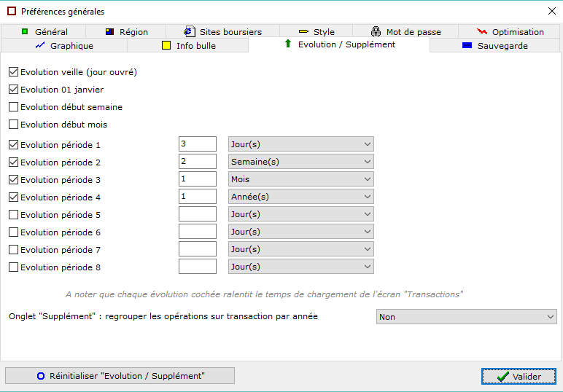Click the empty période 5 value field
This screenshot has height=392, width=563.
(x=198, y=214)
